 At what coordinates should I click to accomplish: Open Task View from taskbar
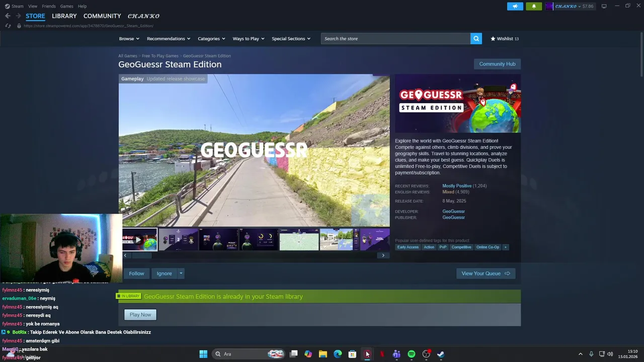point(294,354)
